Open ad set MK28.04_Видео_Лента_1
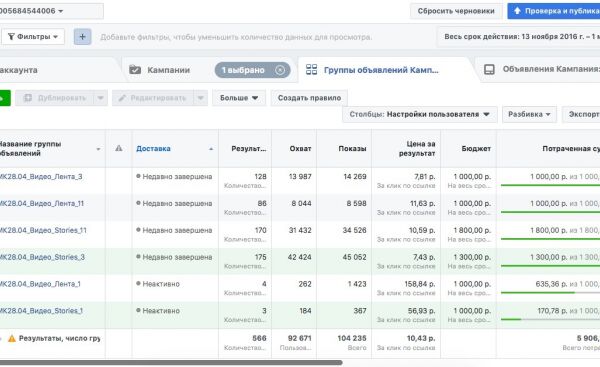The width and height of the screenshot is (600, 367). (x=40, y=284)
